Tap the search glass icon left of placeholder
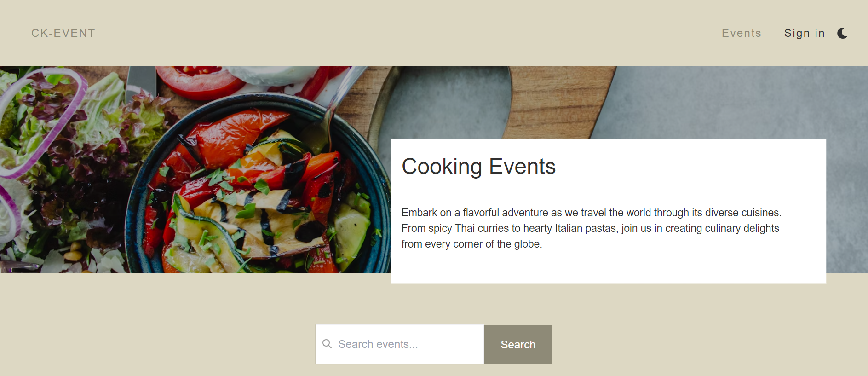The width and height of the screenshot is (868, 376). click(328, 344)
